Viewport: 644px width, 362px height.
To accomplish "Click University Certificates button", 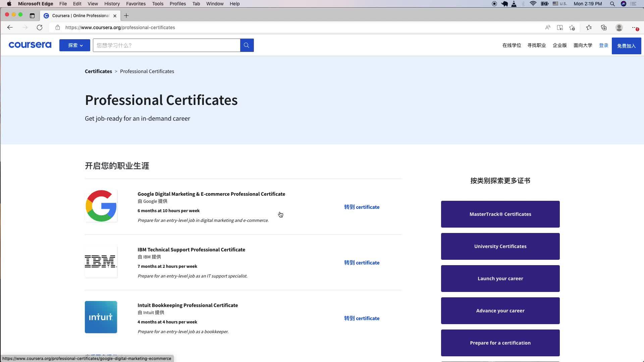I will pyautogui.click(x=500, y=246).
